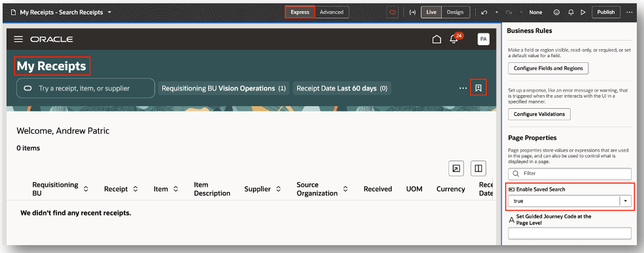Select the Express tab
Screen dimensions: 644x253
300,12
